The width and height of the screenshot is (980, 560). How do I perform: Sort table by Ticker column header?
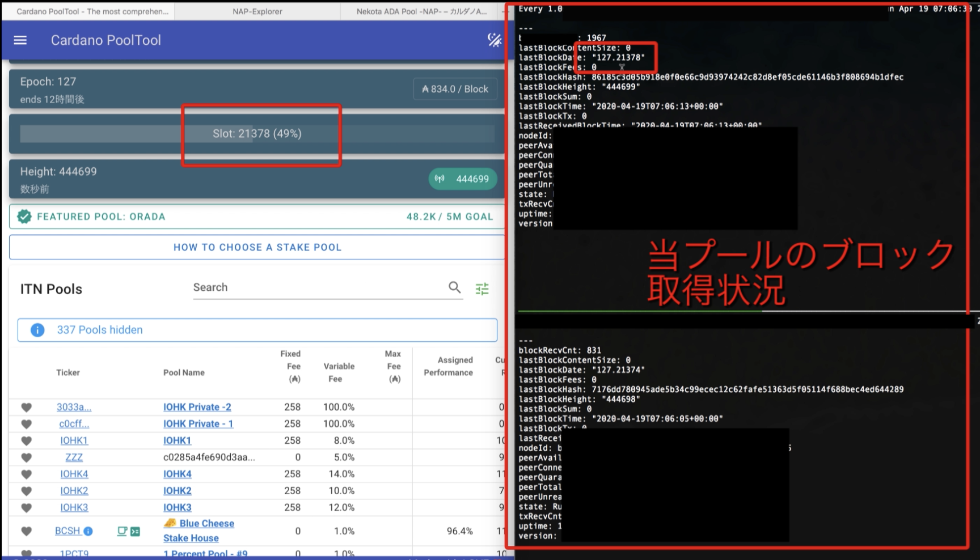click(x=68, y=372)
